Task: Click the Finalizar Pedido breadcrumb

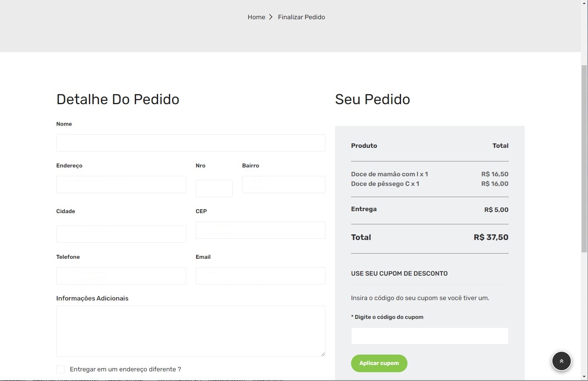Action: point(301,17)
